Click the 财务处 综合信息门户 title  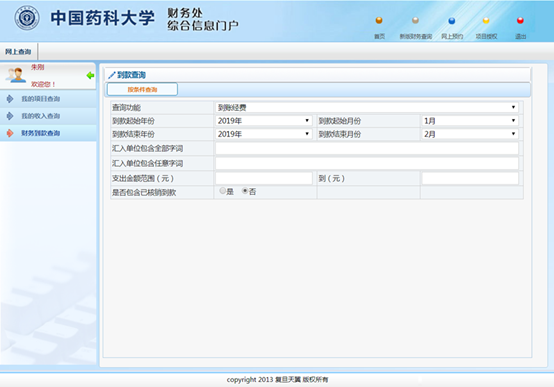pos(202,19)
